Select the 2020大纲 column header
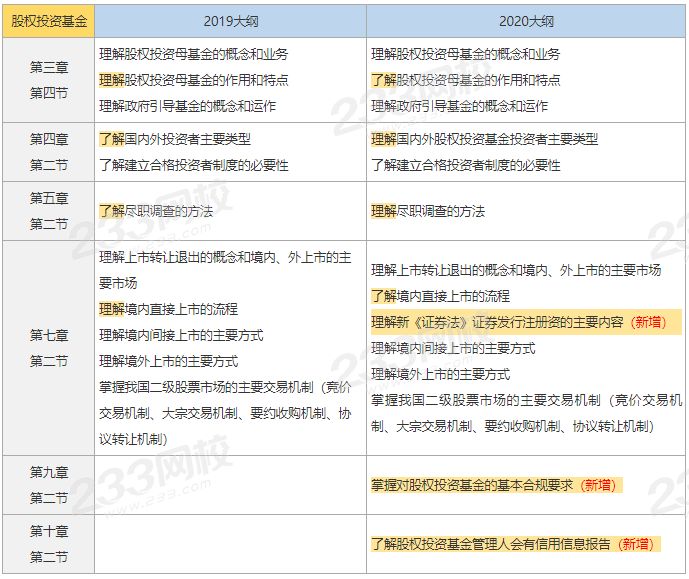The height and width of the screenshot is (579, 689). [526, 21]
